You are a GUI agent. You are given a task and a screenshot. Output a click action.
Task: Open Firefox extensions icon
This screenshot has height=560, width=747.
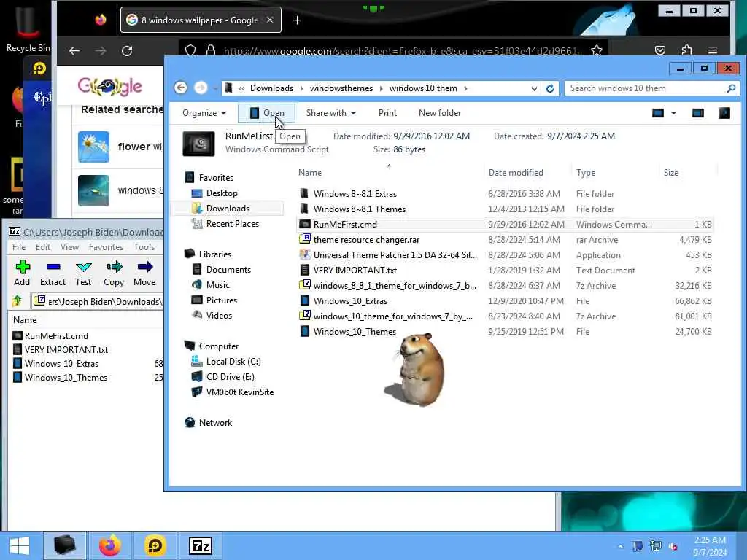click(x=686, y=50)
